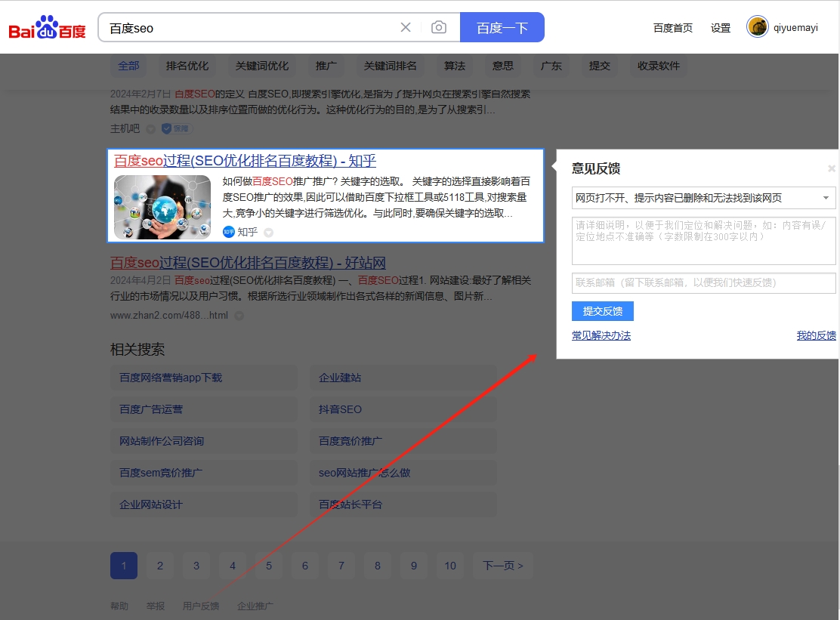Viewport: 840px width, 620px height.
Task: Open the 知乎 result title link
Action: (x=245, y=161)
